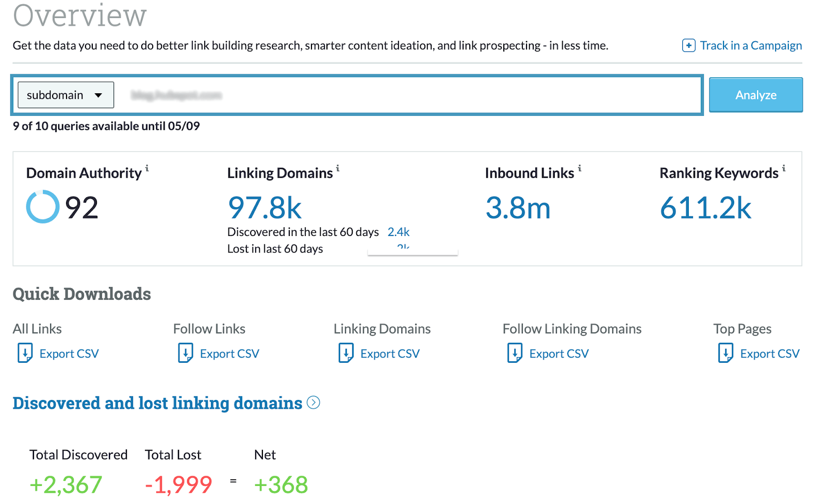Open the Linking Domains info tooltip

(338, 169)
